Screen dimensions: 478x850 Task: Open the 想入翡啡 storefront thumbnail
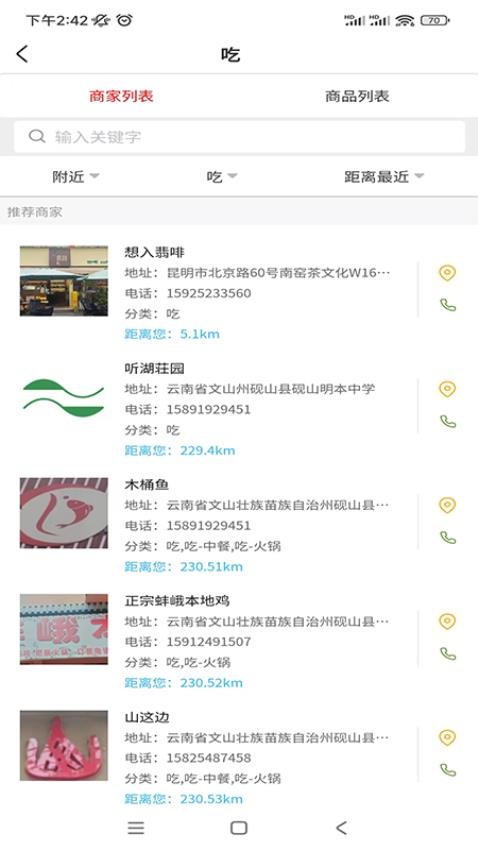[x=64, y=281]
